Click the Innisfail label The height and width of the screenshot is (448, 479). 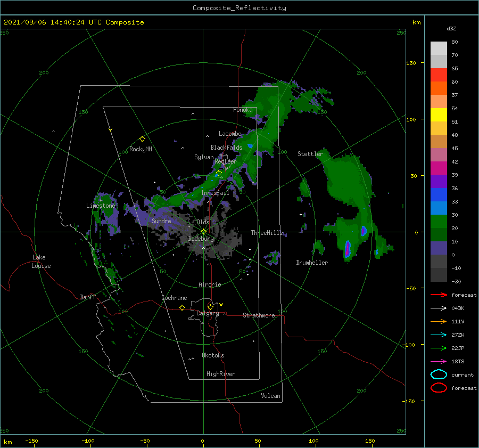(x=215, y=193)
